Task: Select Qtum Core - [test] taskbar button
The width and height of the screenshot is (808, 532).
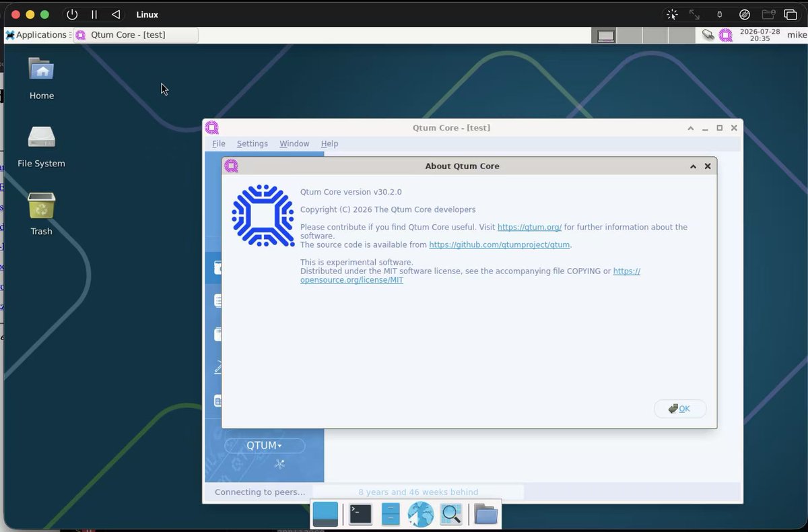Action: [136, 35]
